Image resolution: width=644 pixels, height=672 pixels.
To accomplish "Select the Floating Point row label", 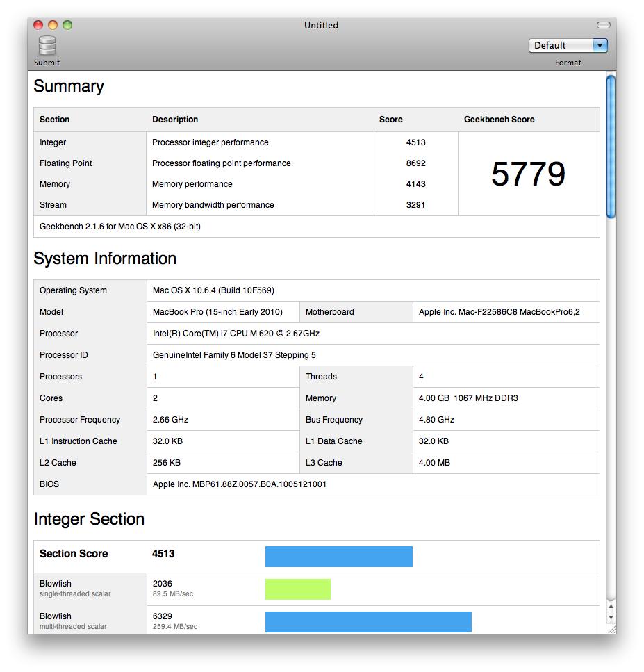I will [x=65, y=163].
